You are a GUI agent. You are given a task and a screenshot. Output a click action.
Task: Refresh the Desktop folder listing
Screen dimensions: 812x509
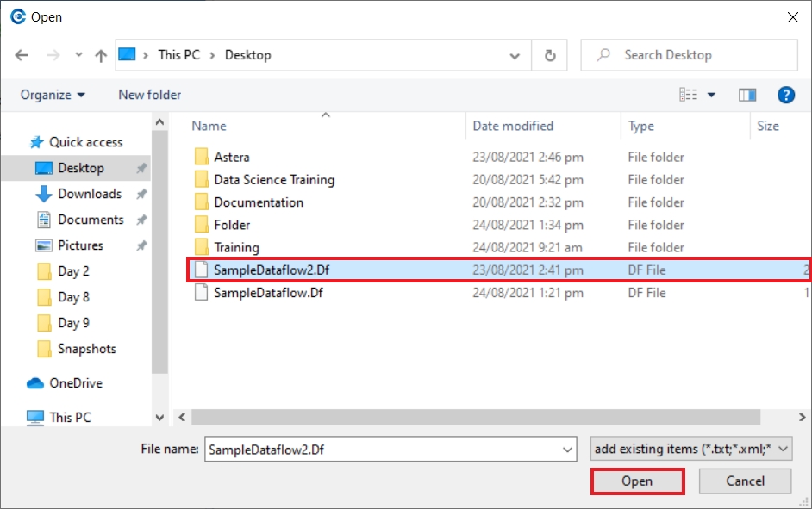550,55
